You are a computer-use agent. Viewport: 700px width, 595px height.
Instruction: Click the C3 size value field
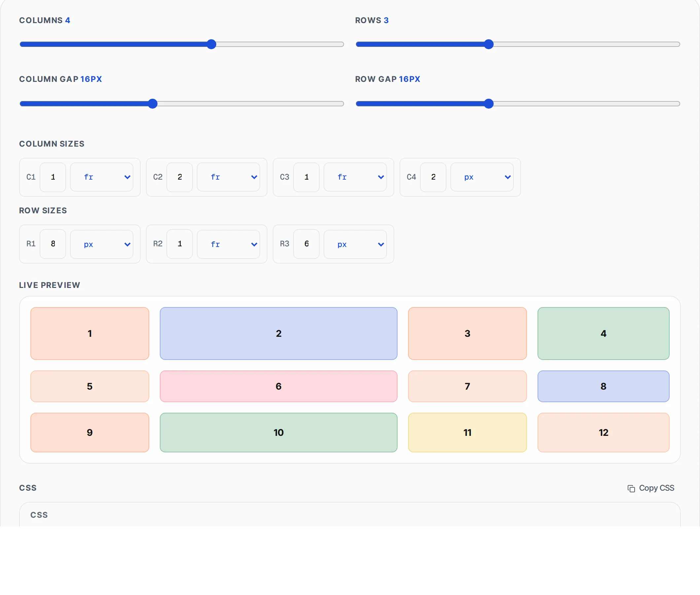click(x=307, y=177)
